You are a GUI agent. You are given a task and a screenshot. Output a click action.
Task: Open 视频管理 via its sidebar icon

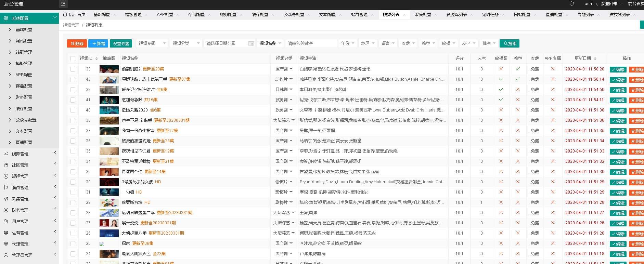point(6,154)
